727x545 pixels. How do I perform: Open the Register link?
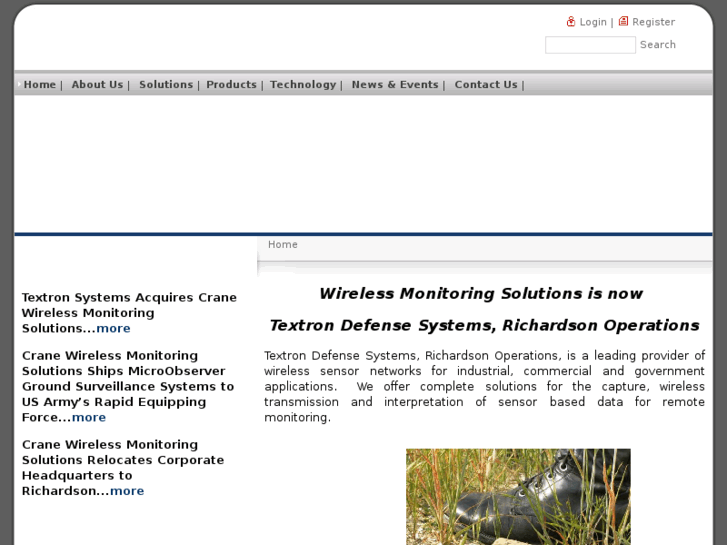click(x=653, y=22)
